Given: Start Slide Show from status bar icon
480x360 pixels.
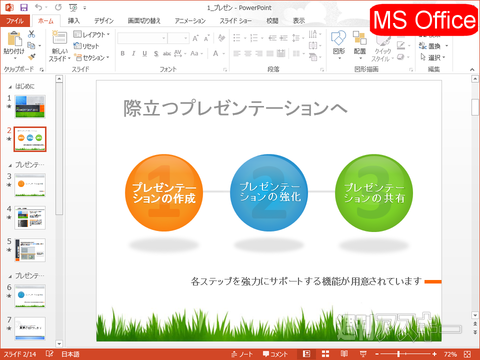Looking at the screenshot, I should pyautogui.click(x=363, y=354).
